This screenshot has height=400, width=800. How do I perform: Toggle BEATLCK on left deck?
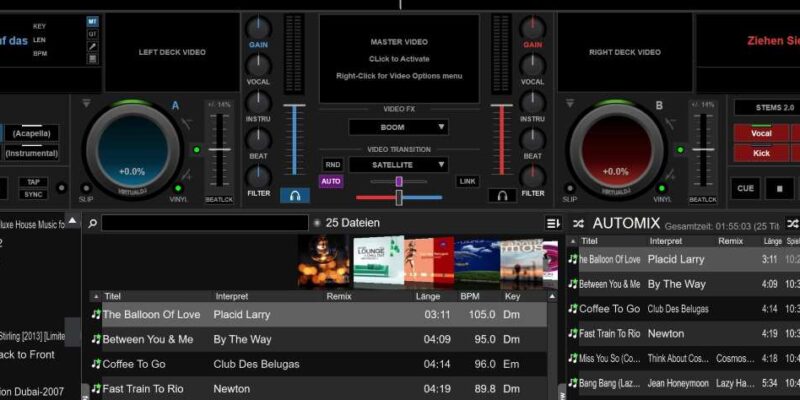pos(219,199)
